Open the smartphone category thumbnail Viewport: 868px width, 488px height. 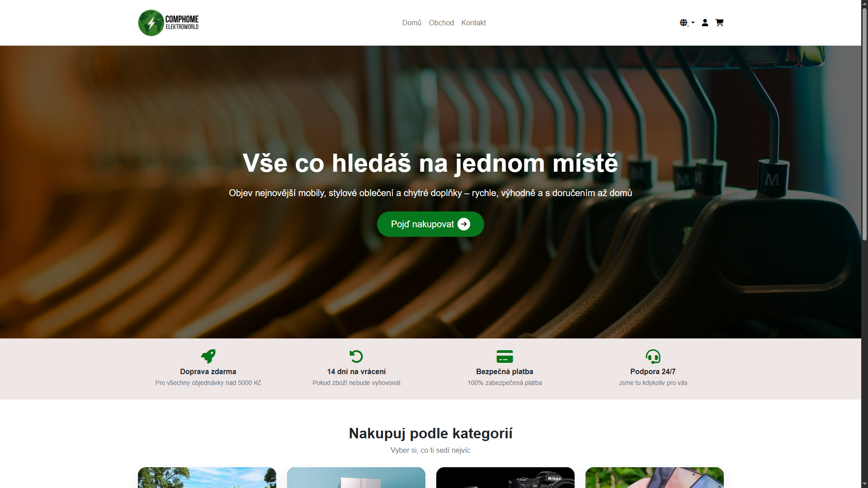654,477
